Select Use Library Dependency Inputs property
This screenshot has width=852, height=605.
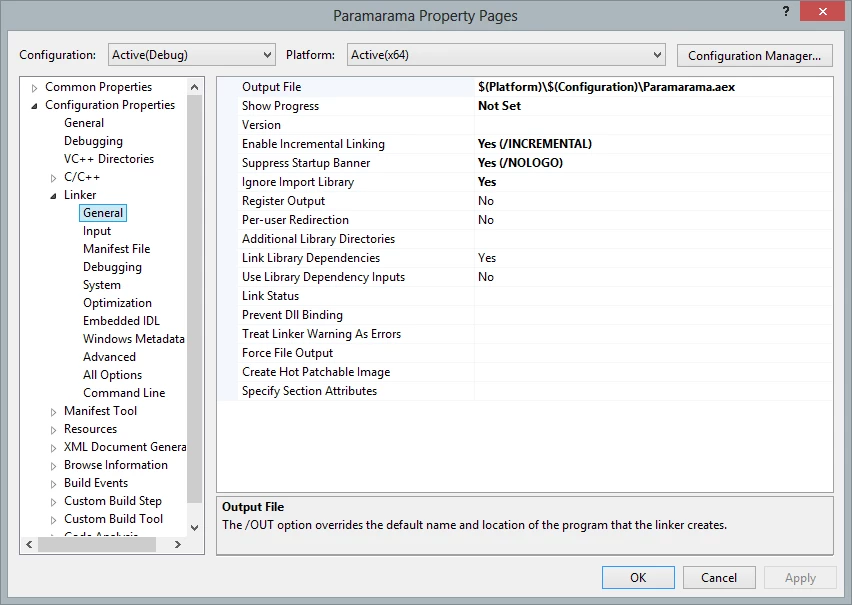525,277
